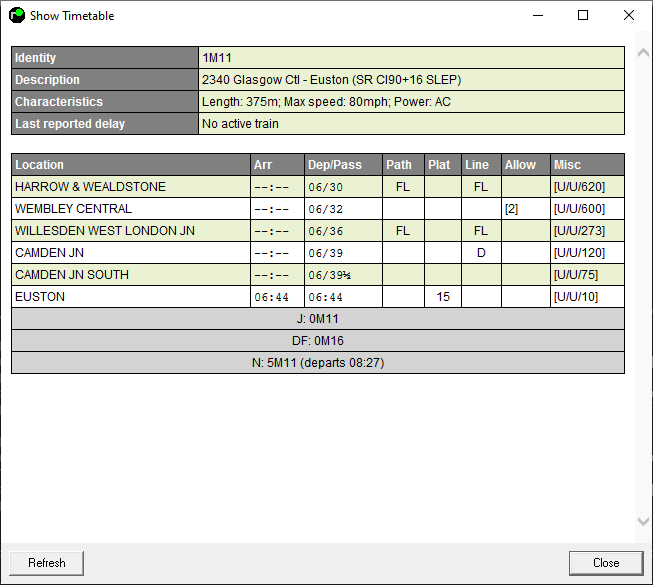The image size is (653, 585).
Task: Click Camden Jn South time 06/39½
Action: pos(329,275)
